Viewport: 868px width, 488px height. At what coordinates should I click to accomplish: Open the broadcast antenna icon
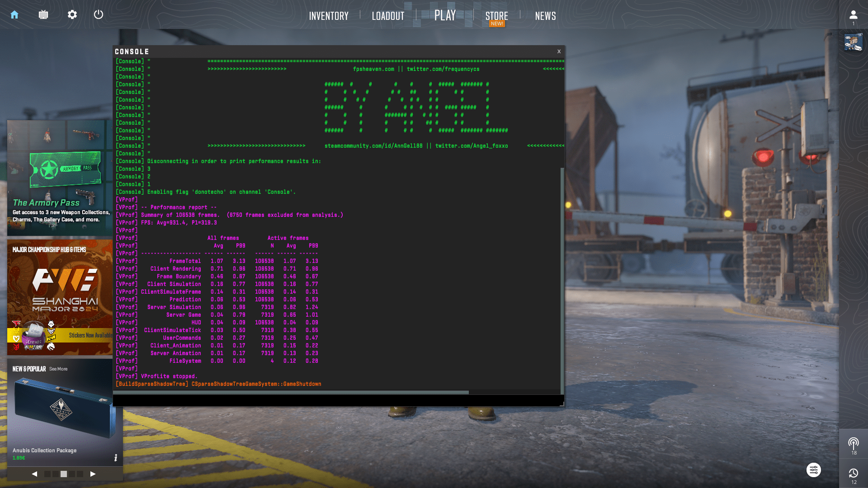(854, 443)
